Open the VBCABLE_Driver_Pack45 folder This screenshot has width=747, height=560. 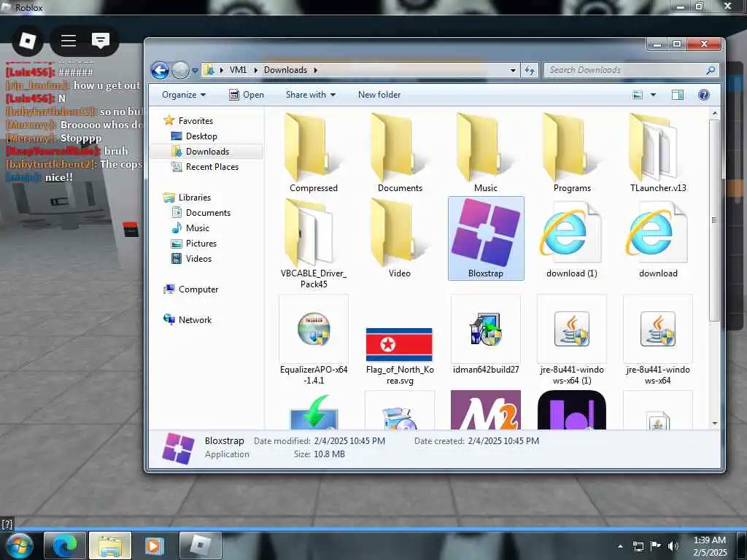[313, 244]
